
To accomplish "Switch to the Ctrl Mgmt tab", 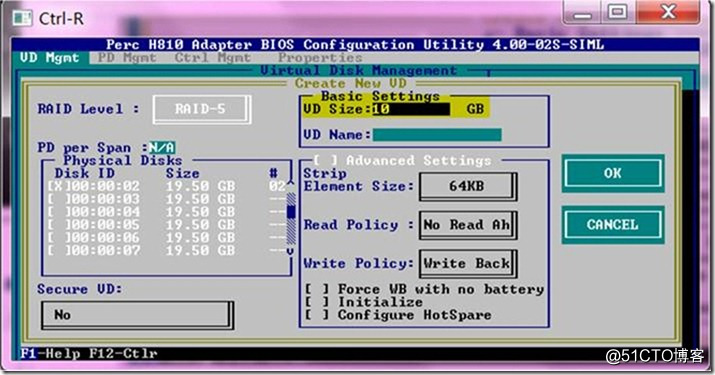I will tap(213, 58).
